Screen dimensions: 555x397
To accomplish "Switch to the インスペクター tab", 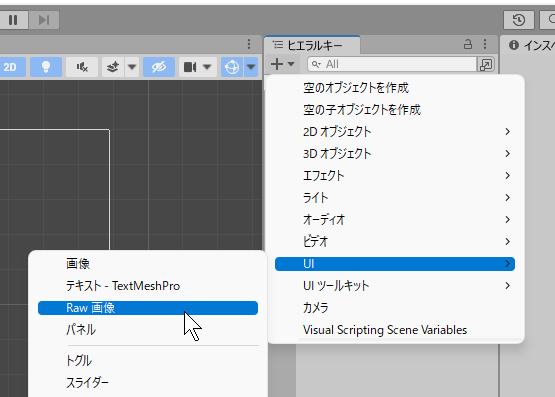I will 531,45.
